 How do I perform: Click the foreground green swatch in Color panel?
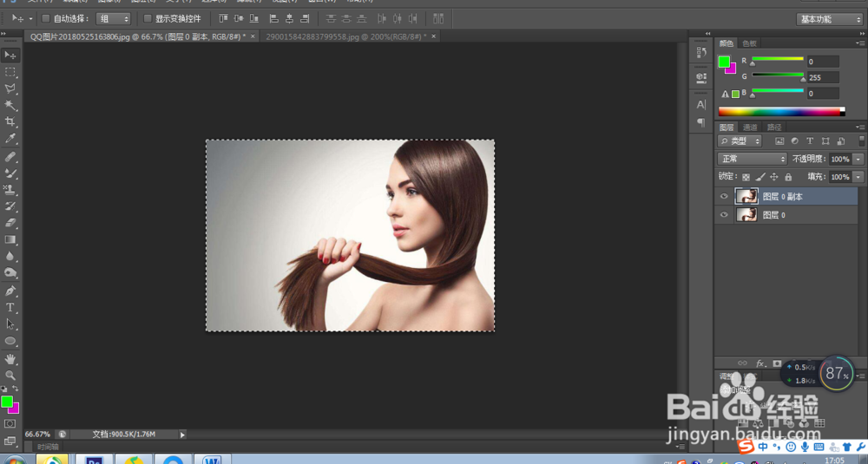tap(724, 62)
